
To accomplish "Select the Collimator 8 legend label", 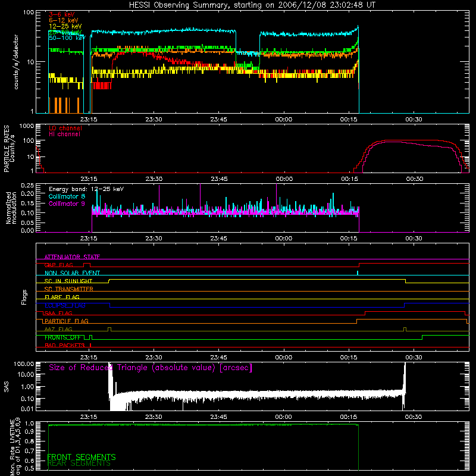I will [x=67, y=196].
